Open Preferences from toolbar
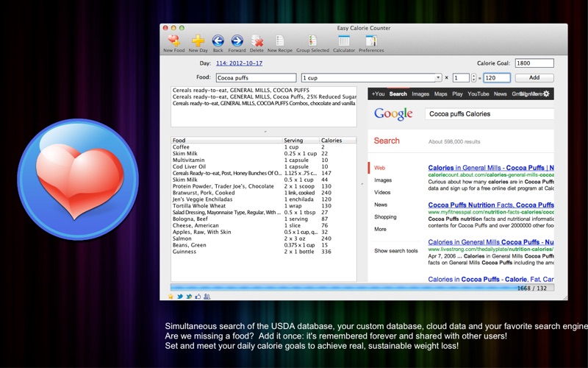 (371, 41)
